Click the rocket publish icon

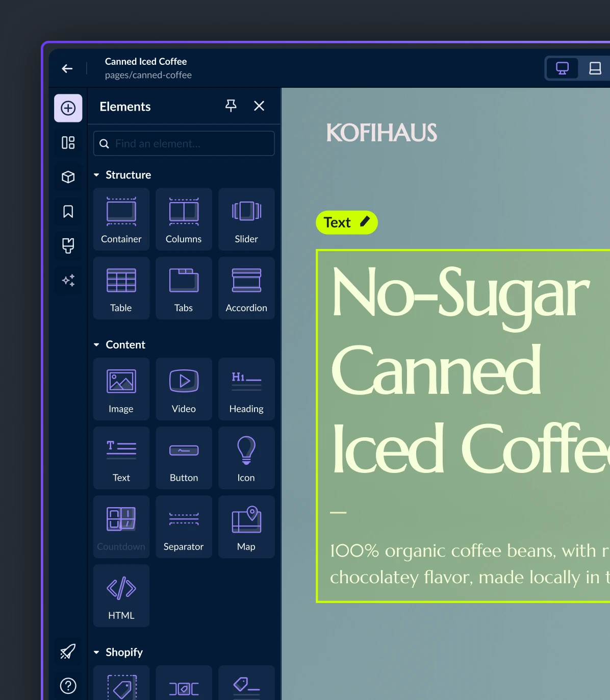click(x=68, y=651)
